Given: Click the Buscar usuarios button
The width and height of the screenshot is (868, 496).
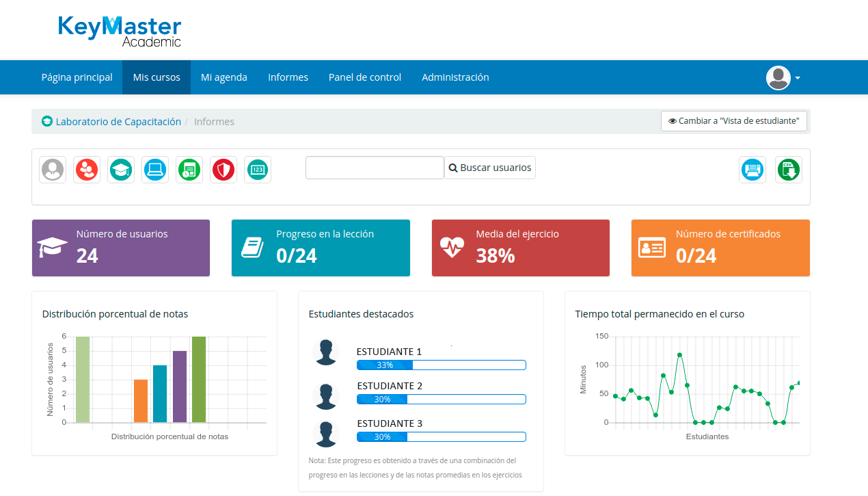Looking at the screenshot, I should coord(489,168).
